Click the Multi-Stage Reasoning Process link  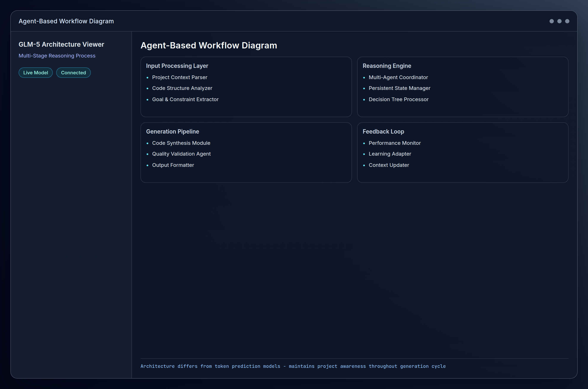click(x=57, y=56)
